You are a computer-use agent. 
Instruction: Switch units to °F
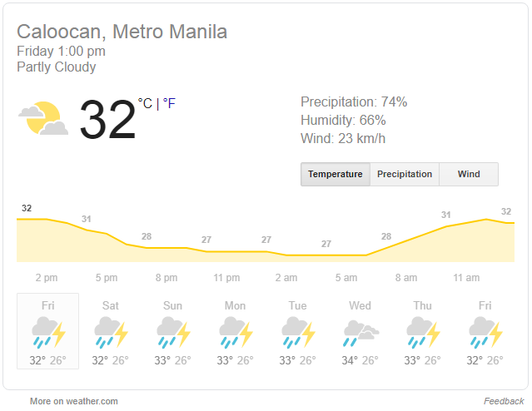(x=169, y=103)
